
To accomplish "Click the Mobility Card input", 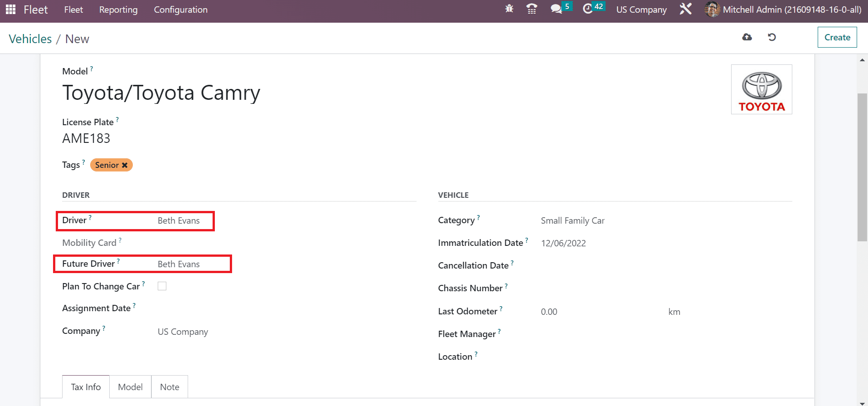I will point(286,243).
